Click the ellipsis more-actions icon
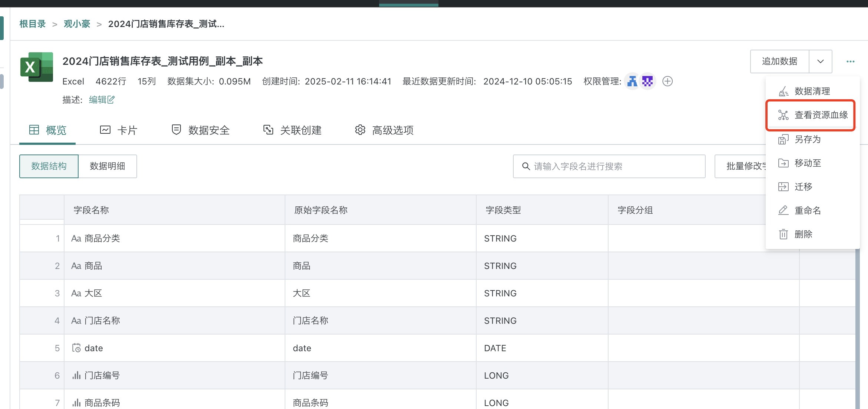Image resolution: width=868 pixels, height=409 pixels. pos(850,61)
